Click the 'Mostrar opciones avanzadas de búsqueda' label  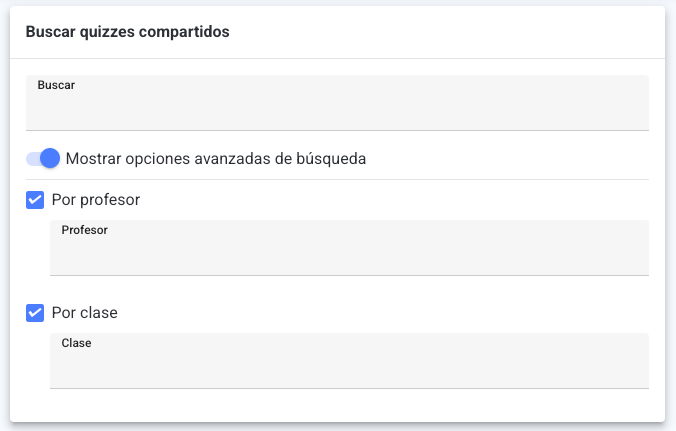click(x=216, y=159)
